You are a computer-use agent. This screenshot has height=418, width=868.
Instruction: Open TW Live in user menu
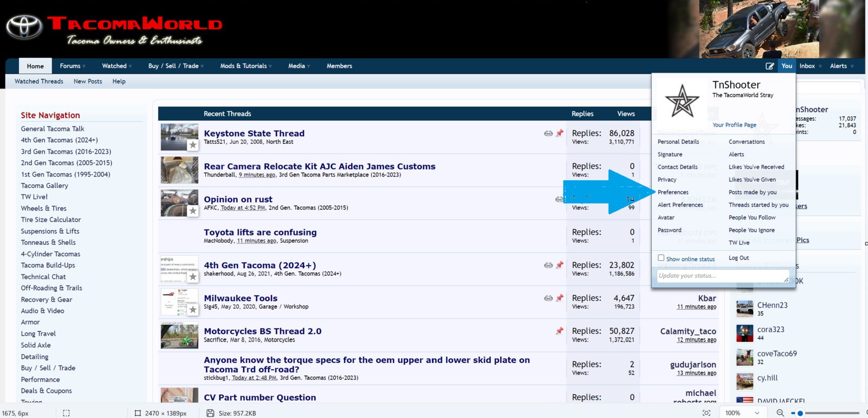pyautogui.click(x=739, y=243)
